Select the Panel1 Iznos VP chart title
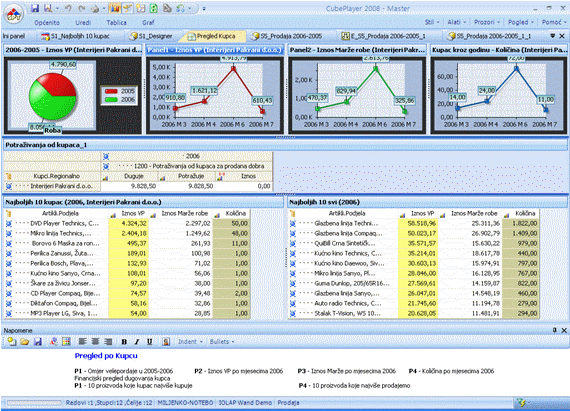570x411 pixels. click(214, 50)
